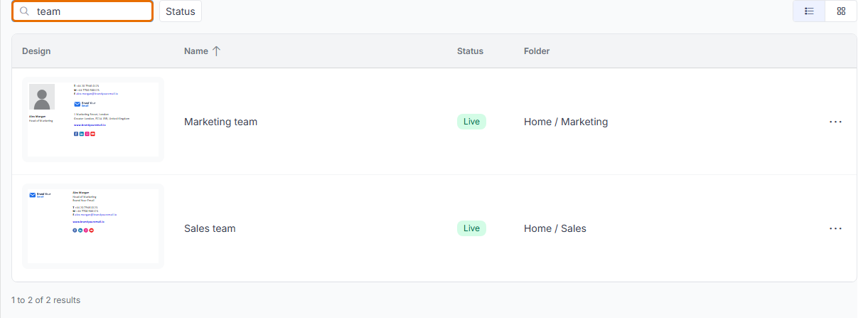Select the 'Sales team' name

(x=210, y=228)
